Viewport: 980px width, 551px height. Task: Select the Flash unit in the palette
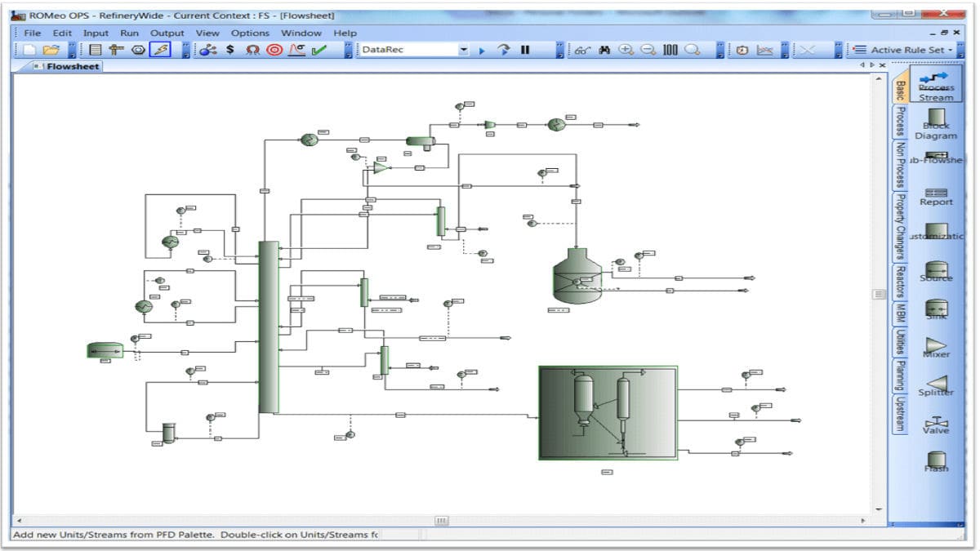[936, 461]
